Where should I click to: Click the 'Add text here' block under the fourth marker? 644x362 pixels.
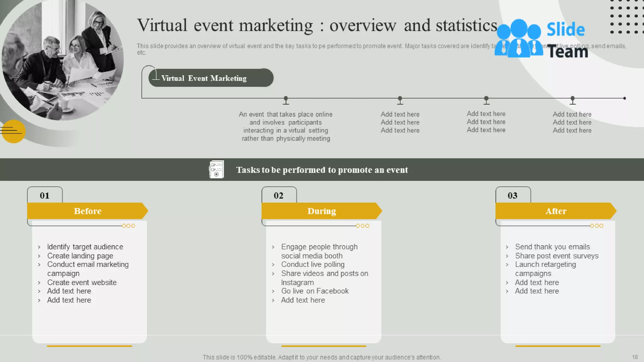(x=572, y=122)
